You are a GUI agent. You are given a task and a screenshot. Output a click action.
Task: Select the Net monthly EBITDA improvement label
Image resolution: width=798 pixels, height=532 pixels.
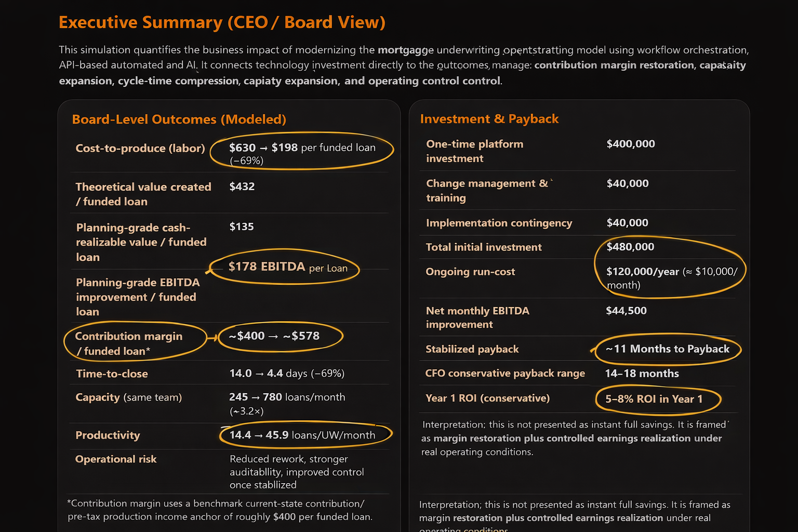click(x=477, y=317)
